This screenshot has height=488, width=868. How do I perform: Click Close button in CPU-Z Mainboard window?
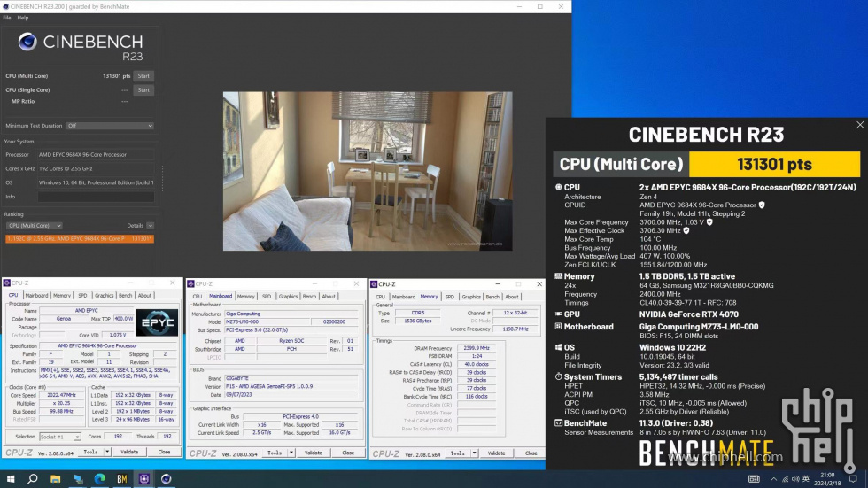347,453
